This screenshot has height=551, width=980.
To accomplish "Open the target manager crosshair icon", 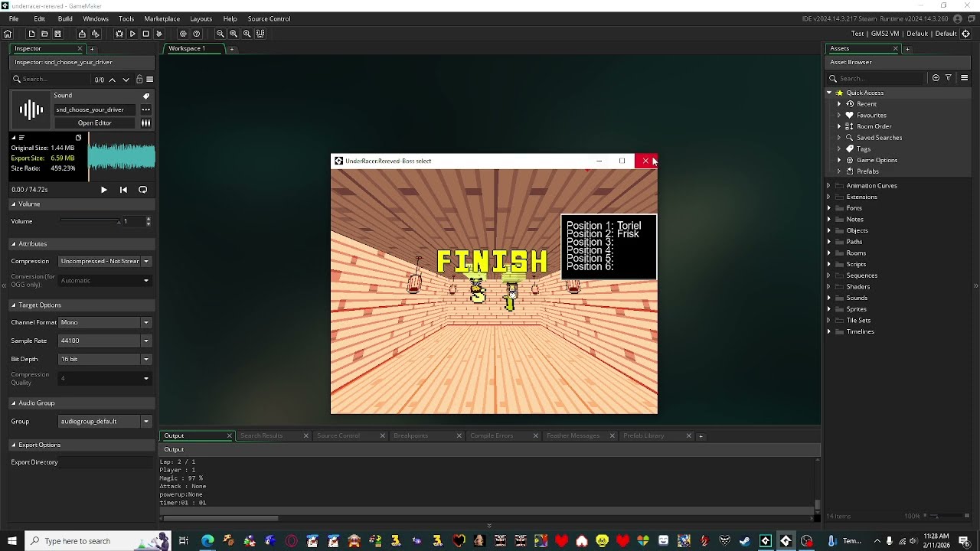I will tap(965, 34).
